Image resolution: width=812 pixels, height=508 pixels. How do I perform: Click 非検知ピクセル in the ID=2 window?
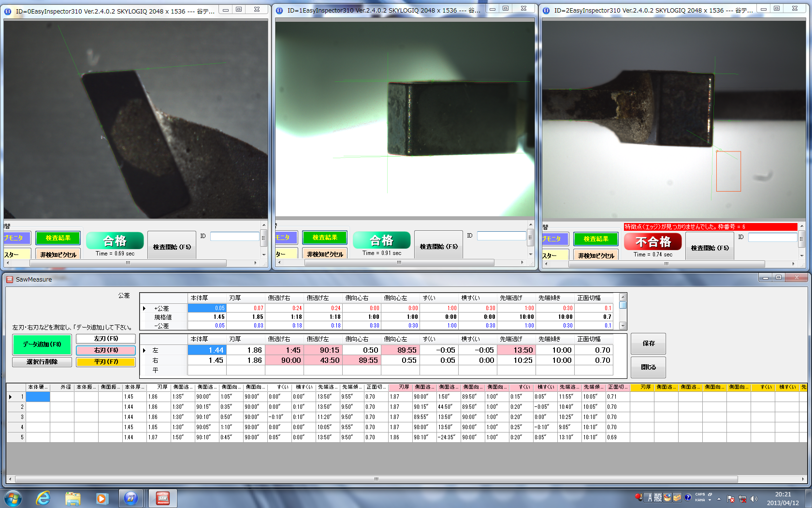tap(596, 255)
